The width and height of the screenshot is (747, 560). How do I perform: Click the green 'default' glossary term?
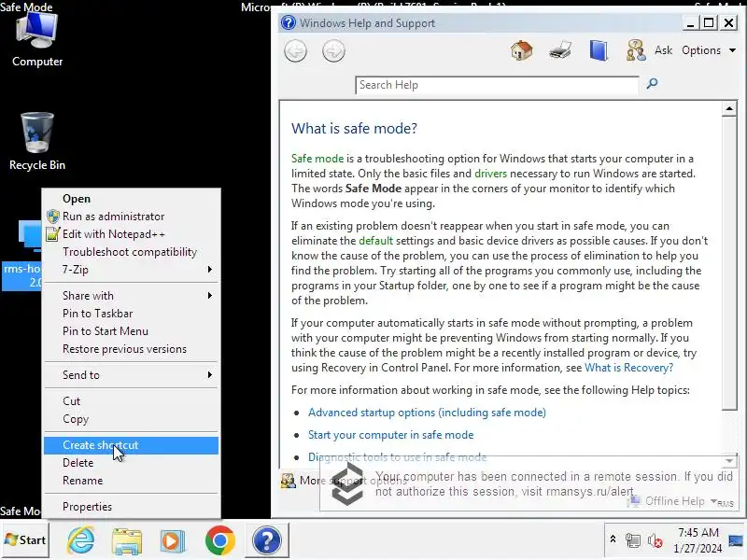pyautogui.click(x=376, y=241)
